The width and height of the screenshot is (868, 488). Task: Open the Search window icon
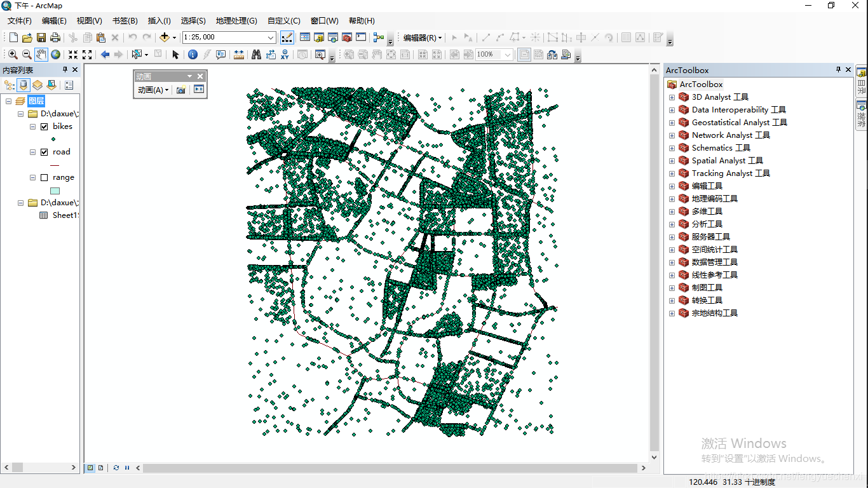click(333, 37)
